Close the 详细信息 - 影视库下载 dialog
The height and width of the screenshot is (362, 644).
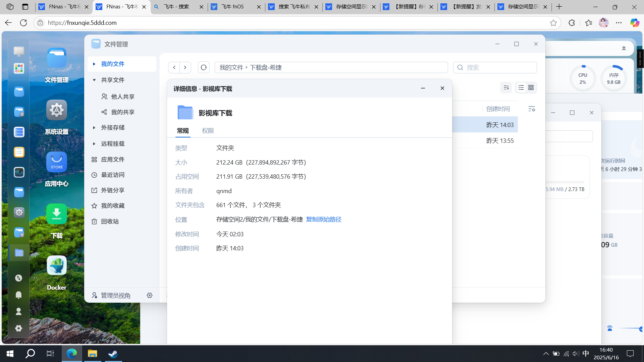pyautogui.click(x=442, y=88)
